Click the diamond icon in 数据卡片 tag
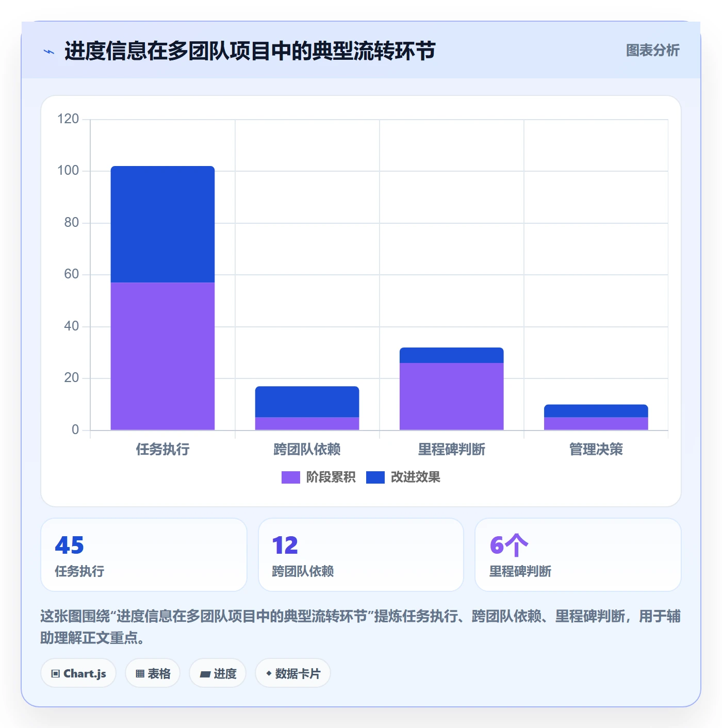 coord(269,673)
